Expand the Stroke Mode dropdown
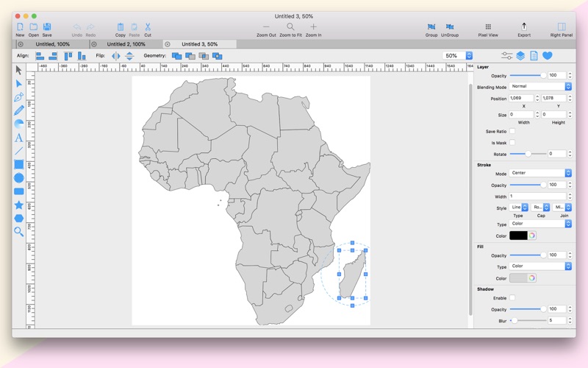Viewport: 588px width, 368px height. (540, 173)
